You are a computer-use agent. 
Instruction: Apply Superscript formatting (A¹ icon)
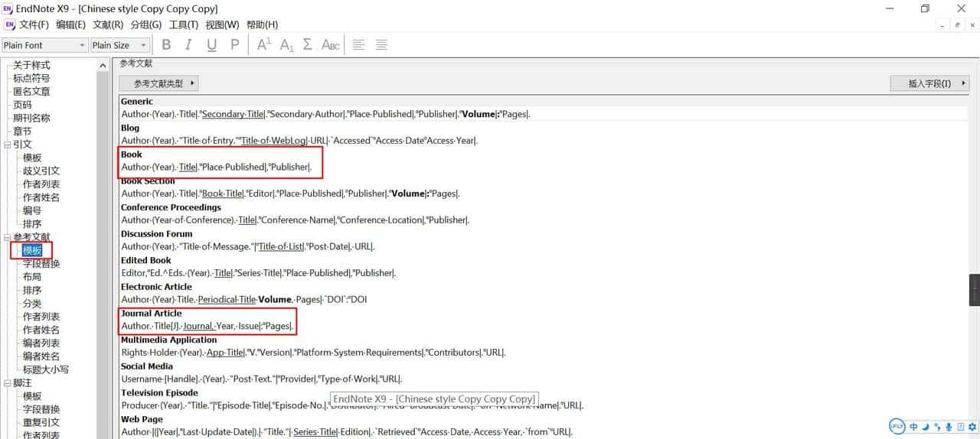(264, 45)
